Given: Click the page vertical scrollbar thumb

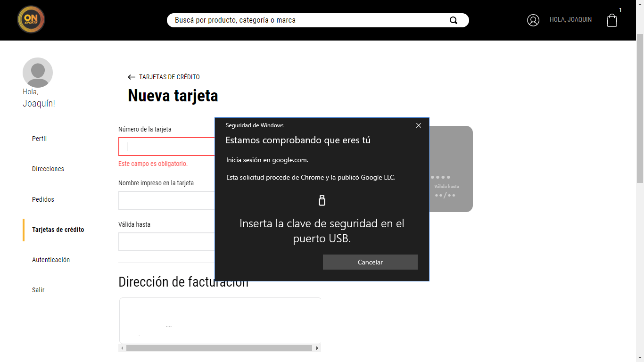Looking at the screenshot, I should click(640, 108).
